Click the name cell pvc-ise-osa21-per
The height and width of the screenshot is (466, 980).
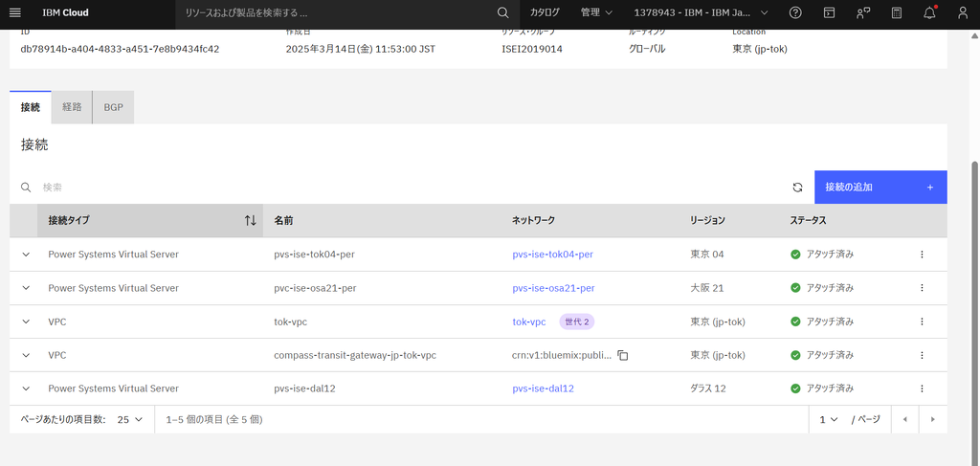tap(316, 288)
